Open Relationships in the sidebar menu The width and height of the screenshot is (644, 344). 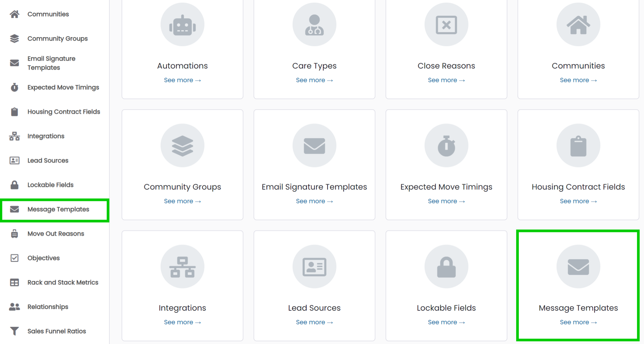point(48,307)
